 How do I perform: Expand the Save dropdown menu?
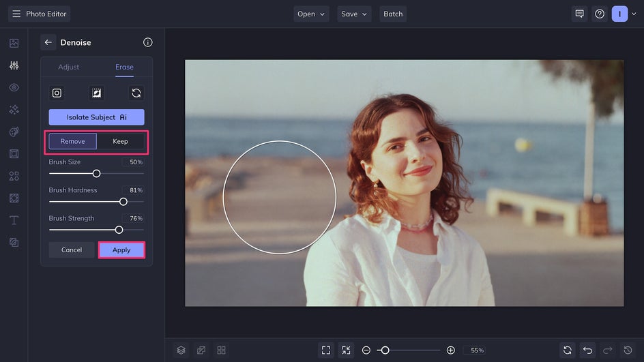354,14
